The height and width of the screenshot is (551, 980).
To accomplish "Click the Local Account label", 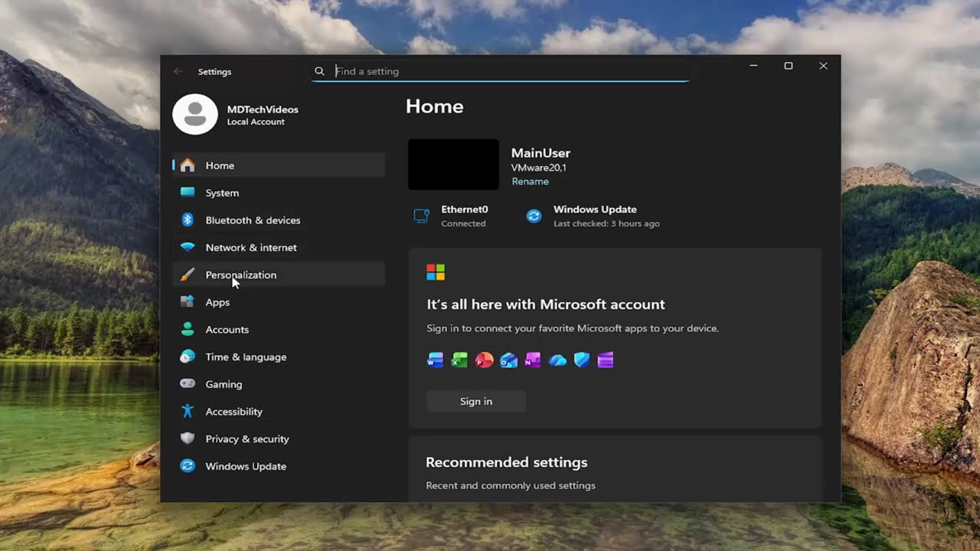I will [x=256, y=122].
